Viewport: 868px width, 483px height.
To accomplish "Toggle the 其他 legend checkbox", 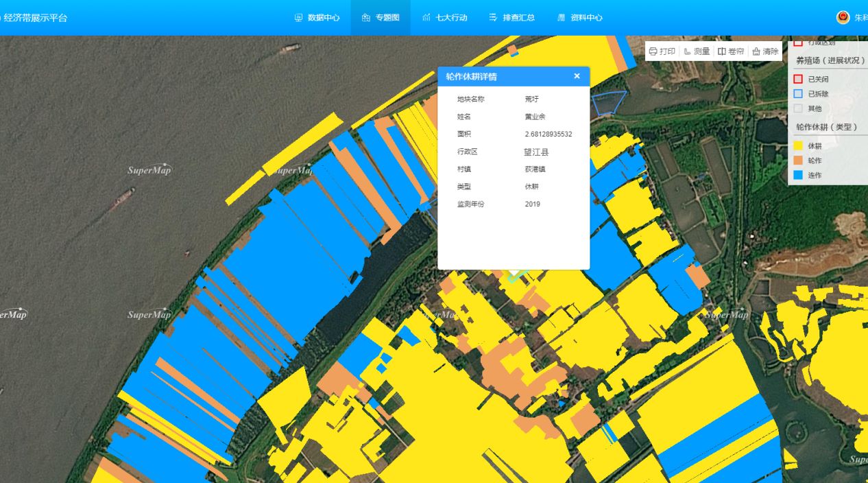I will click(x=798, y=108).
